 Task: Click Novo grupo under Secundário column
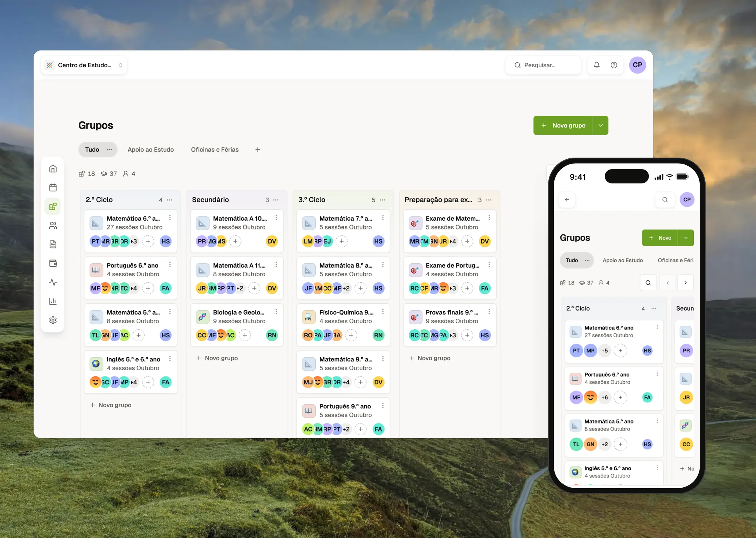click(x=217, y=358)
